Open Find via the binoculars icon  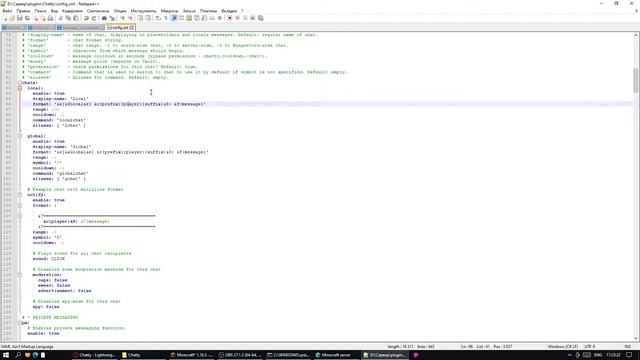tap(104, 18)
